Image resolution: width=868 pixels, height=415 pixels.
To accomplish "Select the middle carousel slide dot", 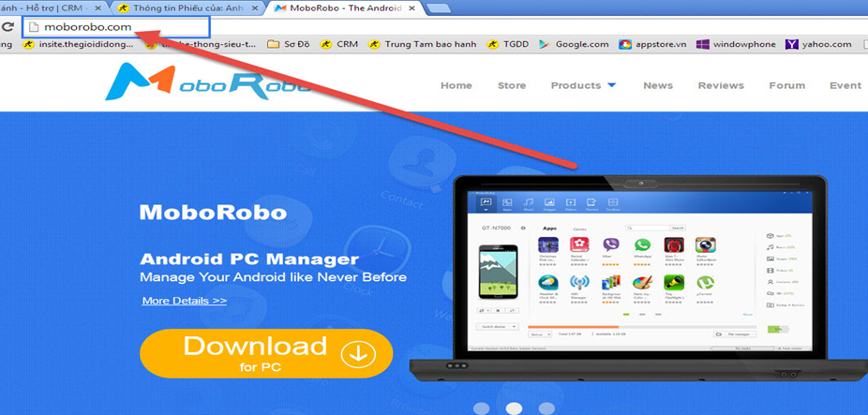I will pos(515,408).
